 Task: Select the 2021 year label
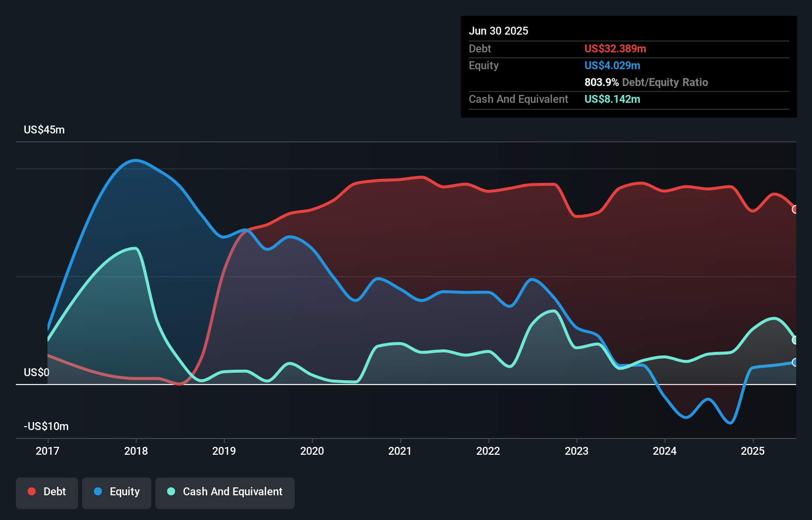(401, 451)
